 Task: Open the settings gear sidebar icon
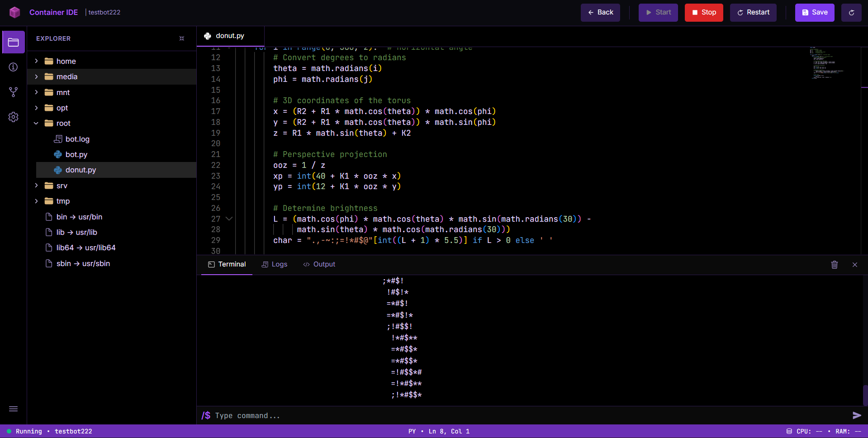(14, 117)
